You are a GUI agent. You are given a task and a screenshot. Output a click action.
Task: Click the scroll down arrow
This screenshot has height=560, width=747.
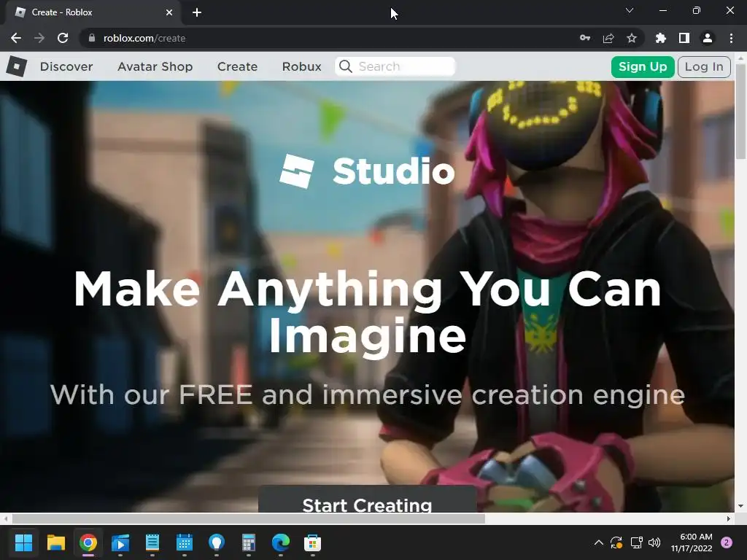click(x=741, y=506)
